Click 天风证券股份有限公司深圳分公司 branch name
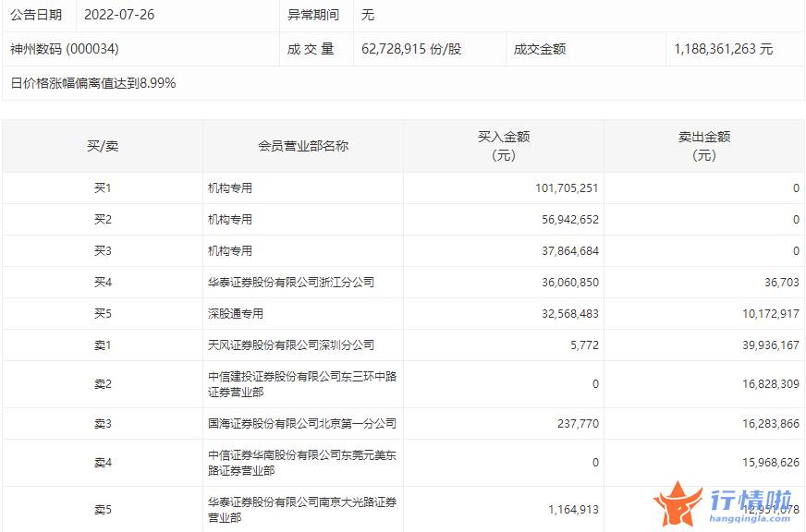 291,345
